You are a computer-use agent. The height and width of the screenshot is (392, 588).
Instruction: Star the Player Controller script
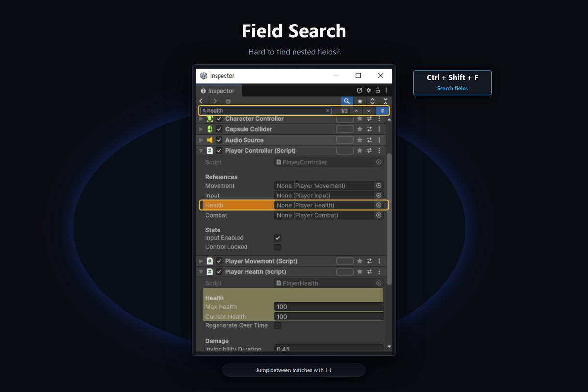click(360, 151)
